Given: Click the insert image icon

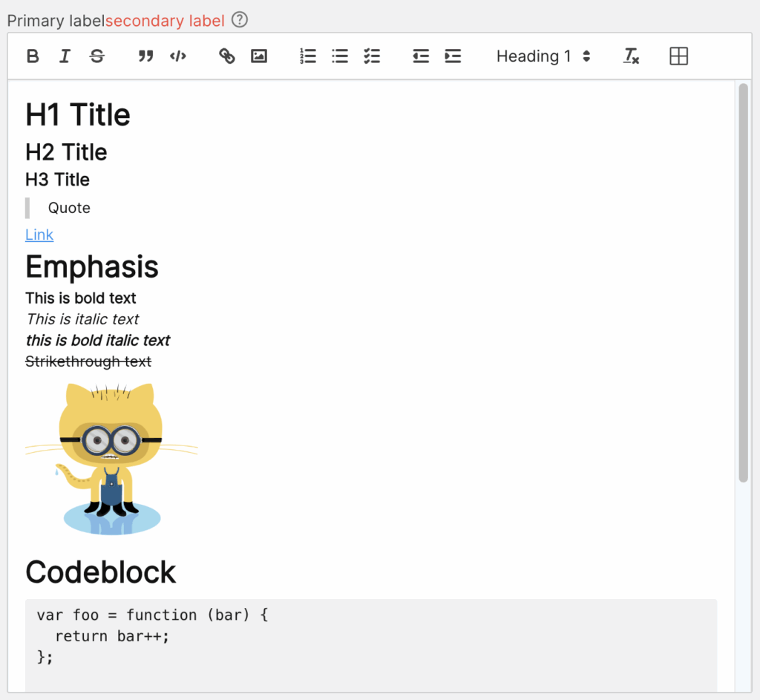Looking at the screenshot, I should click(x=259, y=56).
